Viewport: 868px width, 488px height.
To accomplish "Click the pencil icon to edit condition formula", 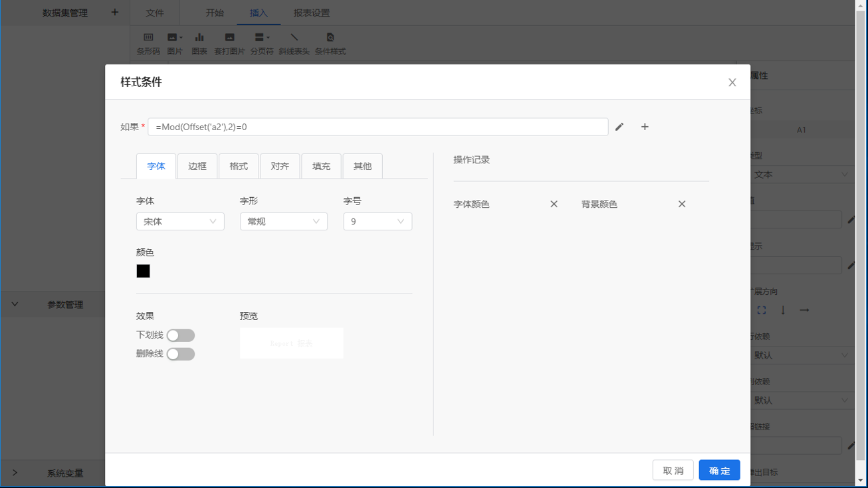I will pos(619,127).
